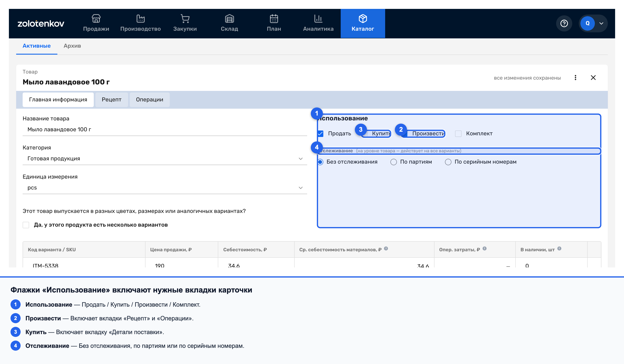Enable the Комплект checkbox
This screenshot has height=364, width=624.
458,134
